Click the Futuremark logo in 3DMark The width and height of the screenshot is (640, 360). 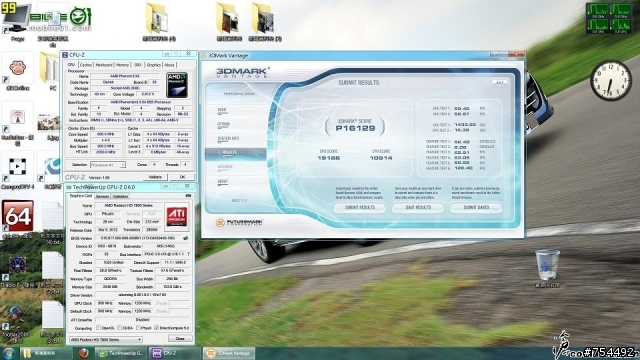(x=239, y=222)
